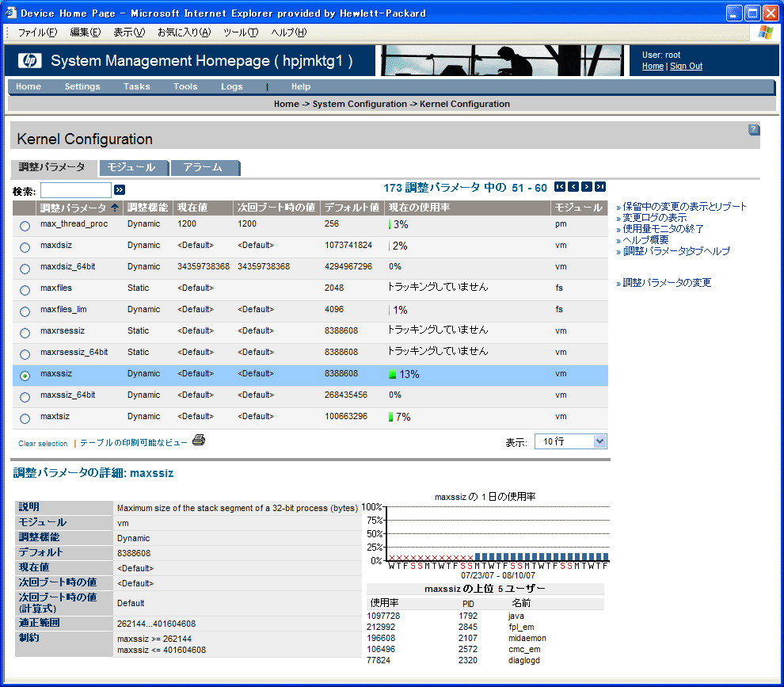
Task: Click the max_thread_proc 3% usage bar
Action: tap(390, 225)
